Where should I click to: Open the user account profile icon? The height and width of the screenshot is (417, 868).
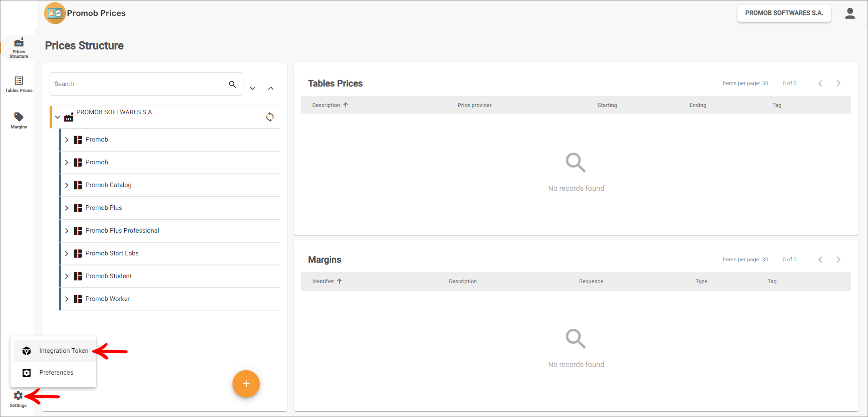[850, 13]
